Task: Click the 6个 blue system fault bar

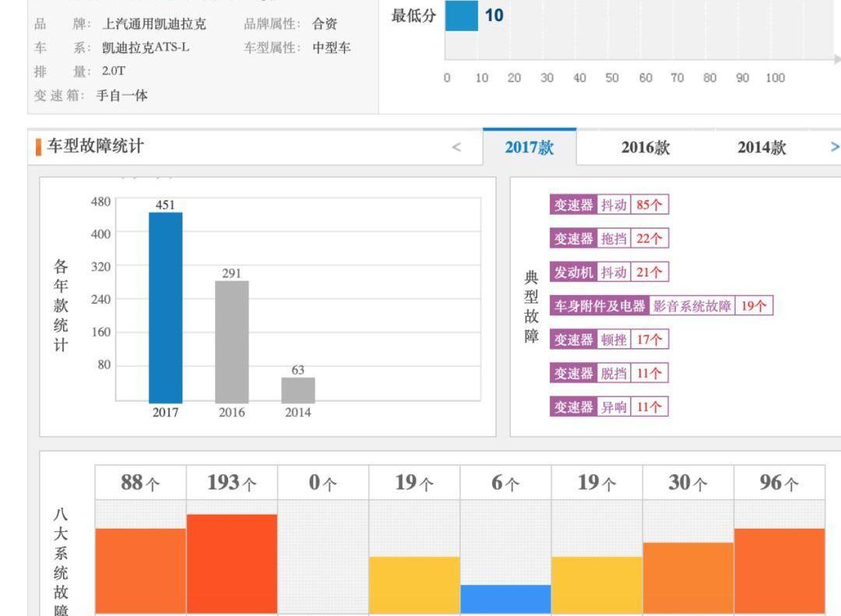Action: point(505,600)
